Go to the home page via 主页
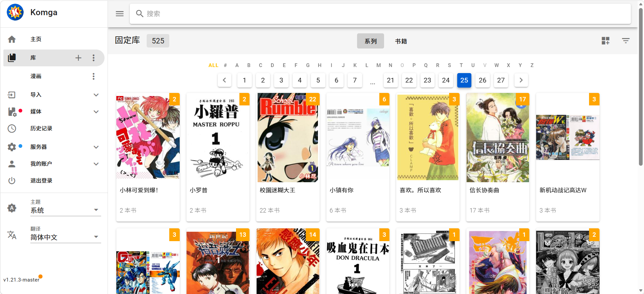The width and height of the screenshot is (644, 294). click(x=36, y=39)
